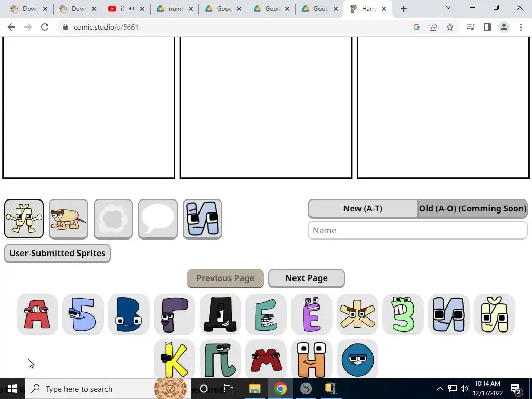Select the tan Ж letter sprite
This screenshot has width=532, height=399.
click(x=357, y=314)
